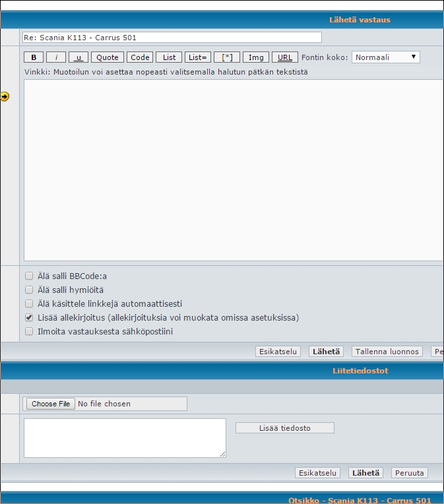
Task: Check the 'Älä salli hymiöitä' option
Action: (29, 290)
